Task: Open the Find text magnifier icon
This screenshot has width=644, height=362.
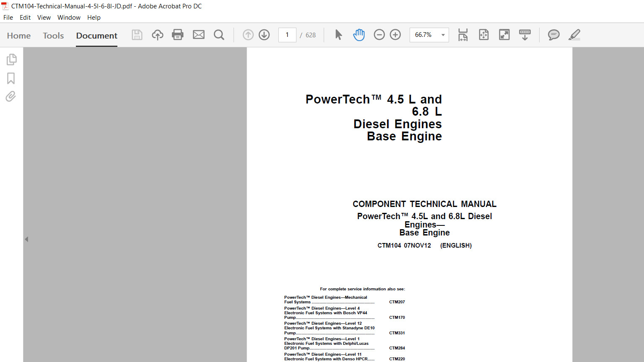Action: click(x=219, y=35)
